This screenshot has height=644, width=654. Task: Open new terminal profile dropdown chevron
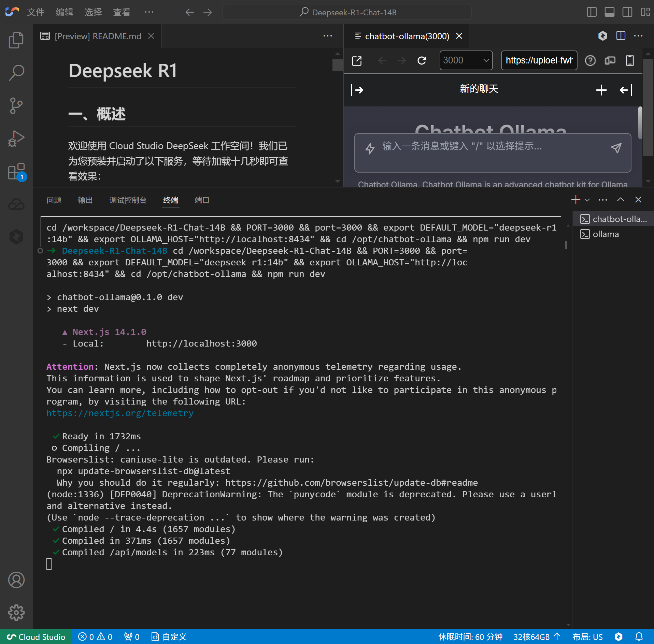(587, 200)
